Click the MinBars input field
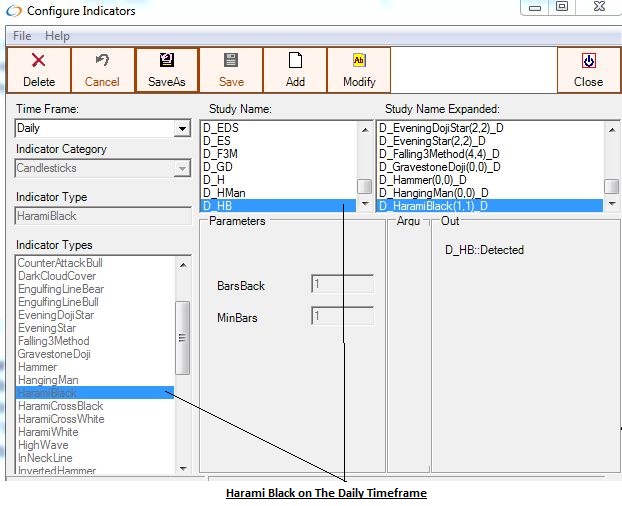This screenshot has width=622, height=506. coord(342,316)
